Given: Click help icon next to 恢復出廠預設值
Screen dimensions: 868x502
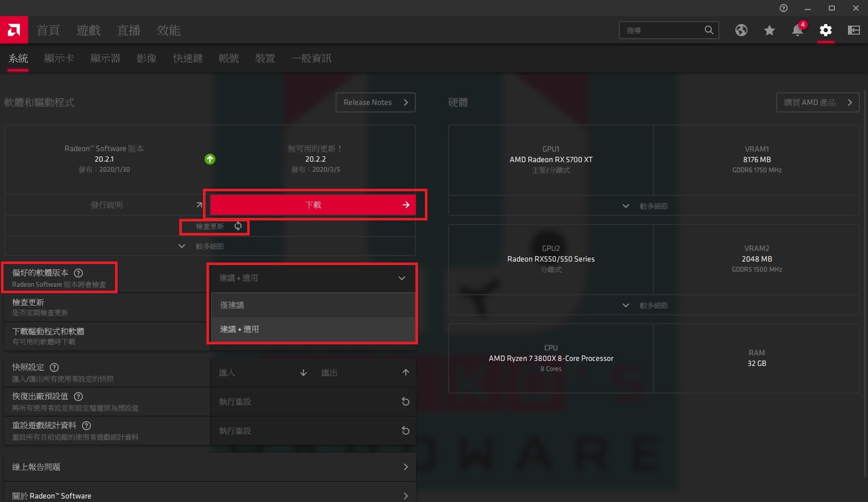Looking at the screenshot, I should click(78, 396).
